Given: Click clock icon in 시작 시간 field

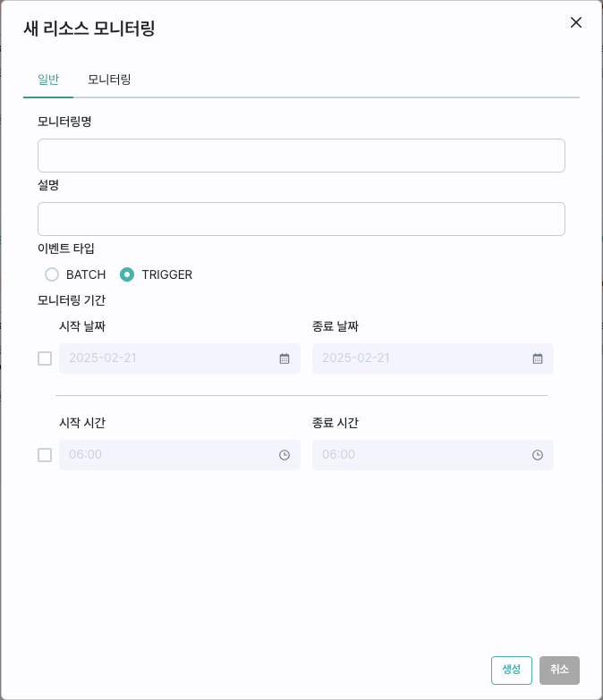Looking at the screenshot, I should click(x=285, y=455).
